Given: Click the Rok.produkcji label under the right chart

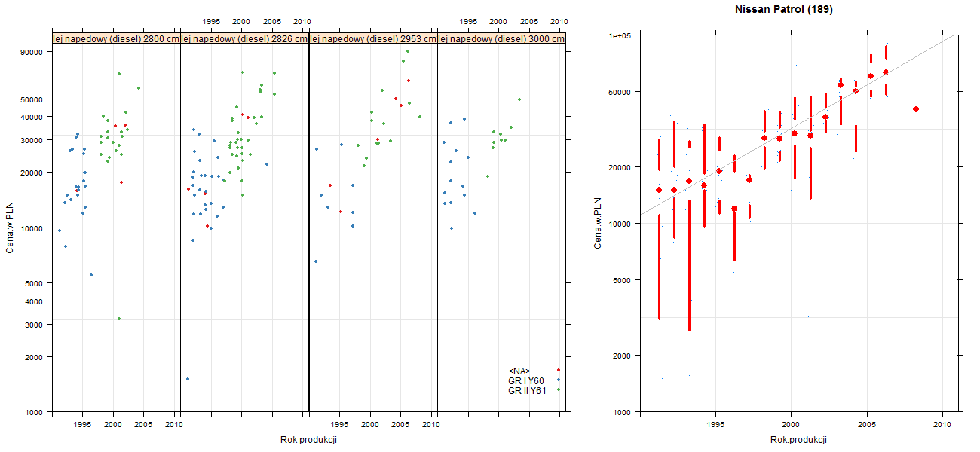Looking at the screenshot, I should tap(799, 439).
